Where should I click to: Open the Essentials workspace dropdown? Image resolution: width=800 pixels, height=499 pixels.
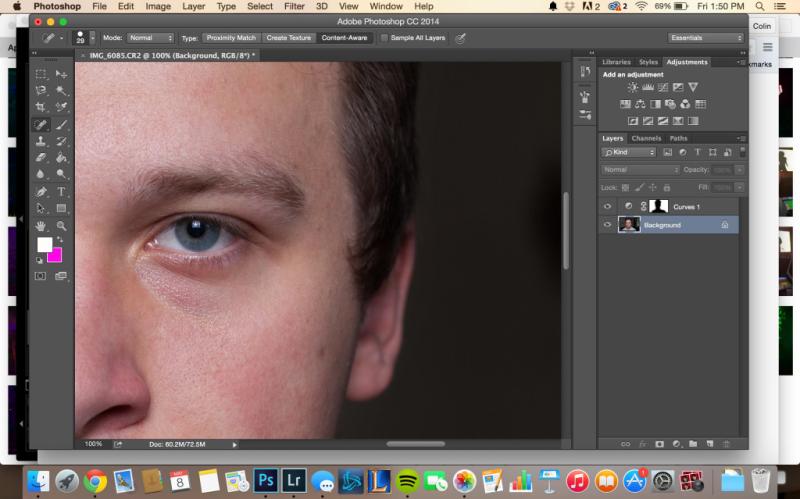coord(706,38)
